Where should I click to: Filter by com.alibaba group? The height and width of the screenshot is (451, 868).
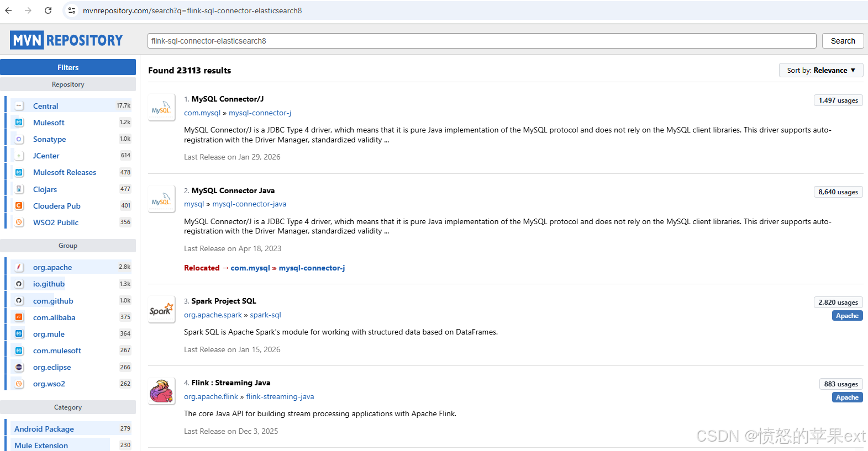(54, 317)
